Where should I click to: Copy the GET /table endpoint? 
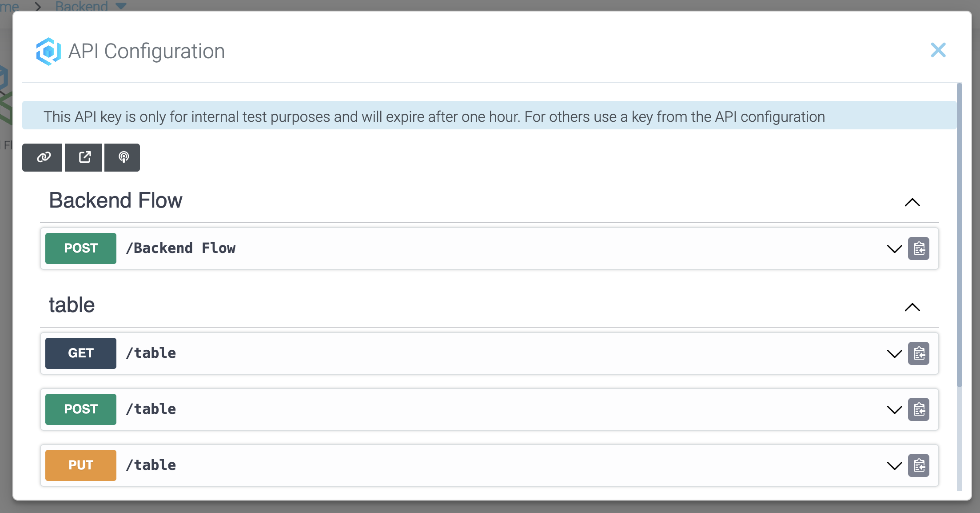coord(919,353)
